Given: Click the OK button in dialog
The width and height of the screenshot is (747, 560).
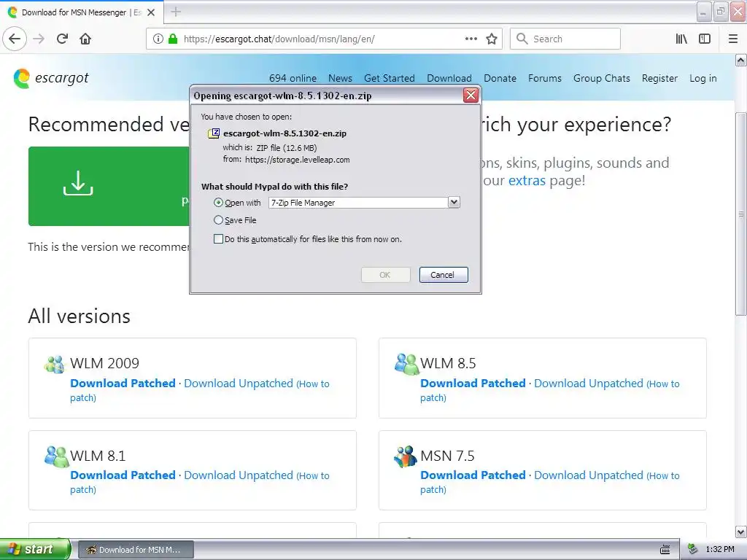Looking at the screenshot, I should [385, 275].
